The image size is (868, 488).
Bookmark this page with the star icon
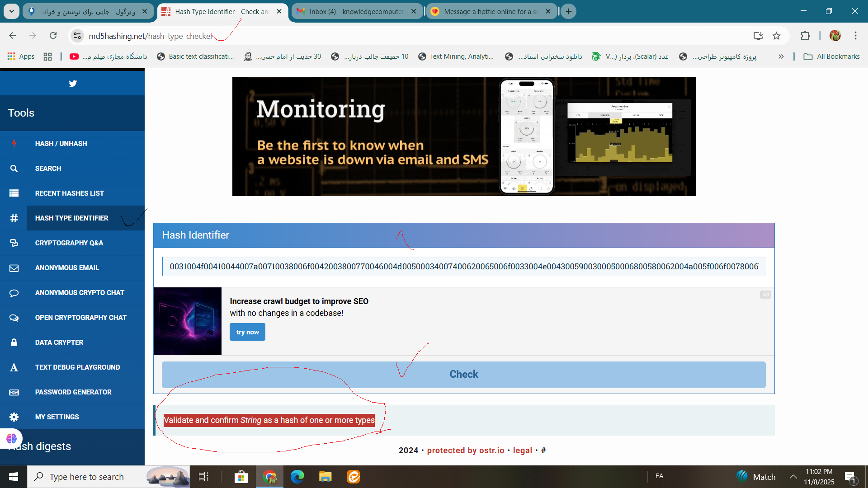[x=776, y=36]
